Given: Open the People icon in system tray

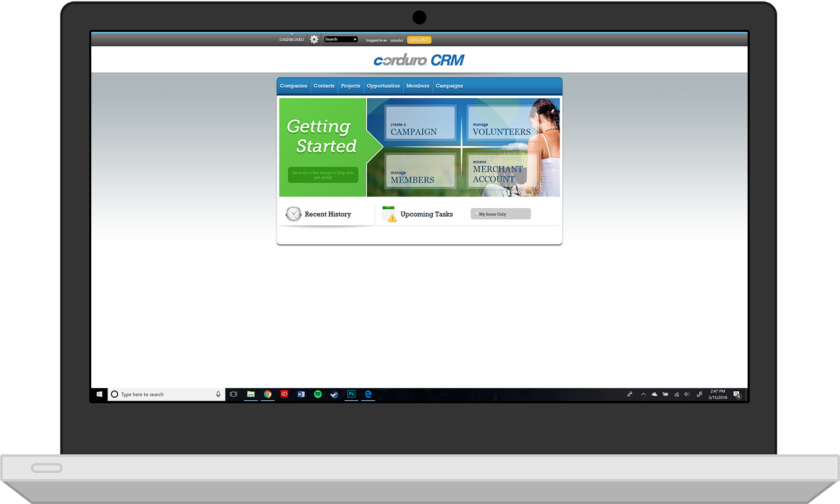Looking at the screenshot, I should tap(630, 394).
